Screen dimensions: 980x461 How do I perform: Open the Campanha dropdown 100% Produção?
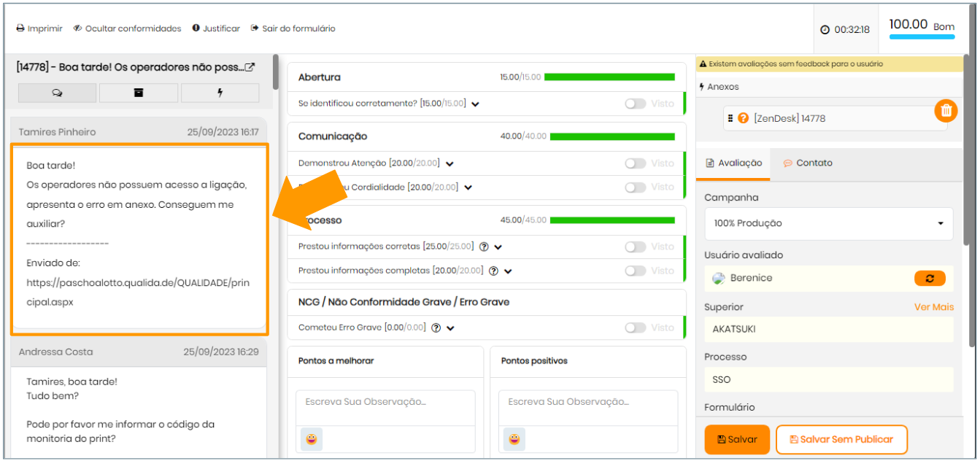tap(828, 223)
